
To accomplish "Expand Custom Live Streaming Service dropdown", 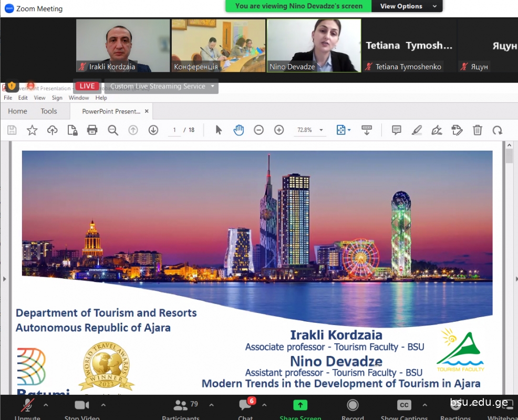I will coord(212,87).
